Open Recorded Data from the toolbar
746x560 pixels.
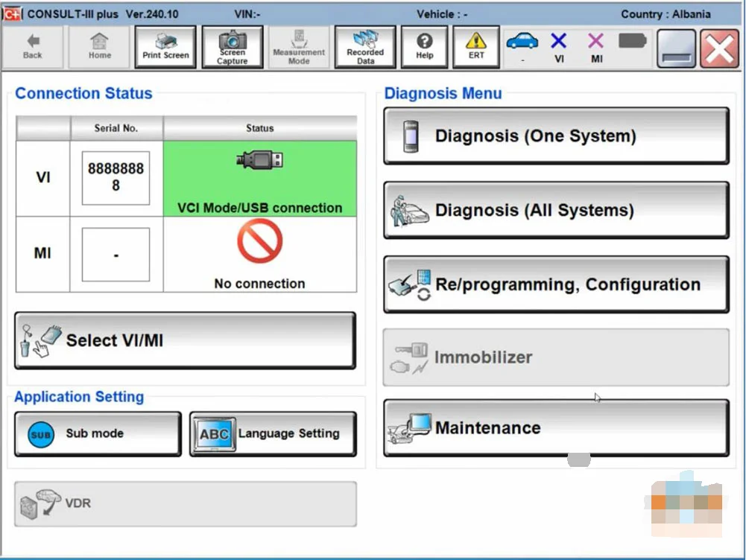(x=365, y=46)
